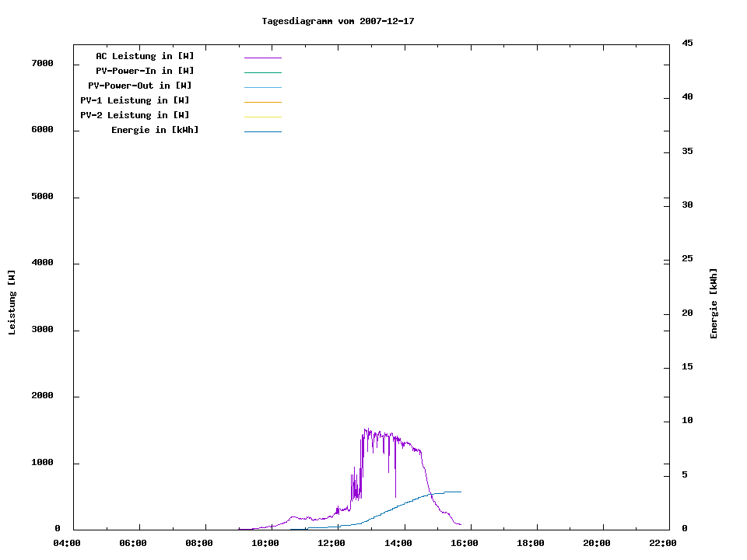Select the PV-Power-Out legend entry text
Viewport: 747px width, 560px height.
tap(140, 86)
